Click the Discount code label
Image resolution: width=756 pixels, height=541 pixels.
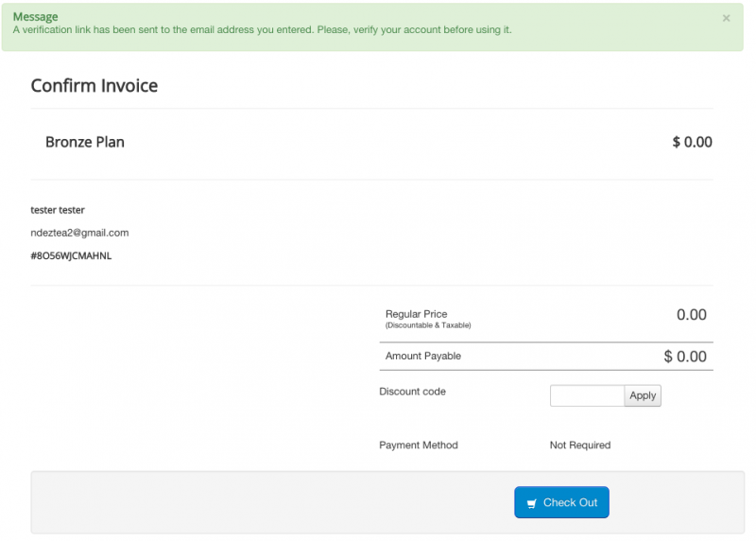412,392
